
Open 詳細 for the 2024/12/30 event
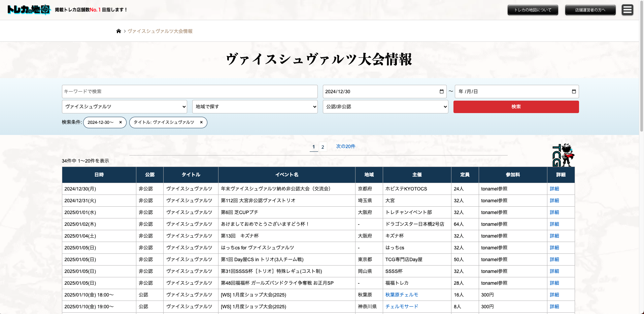554,189
